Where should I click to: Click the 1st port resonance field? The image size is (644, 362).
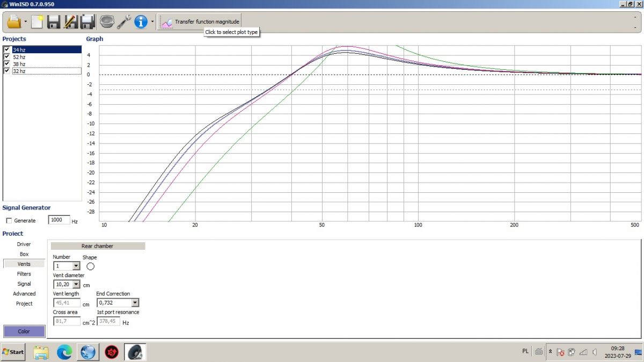tap(108, 321)
